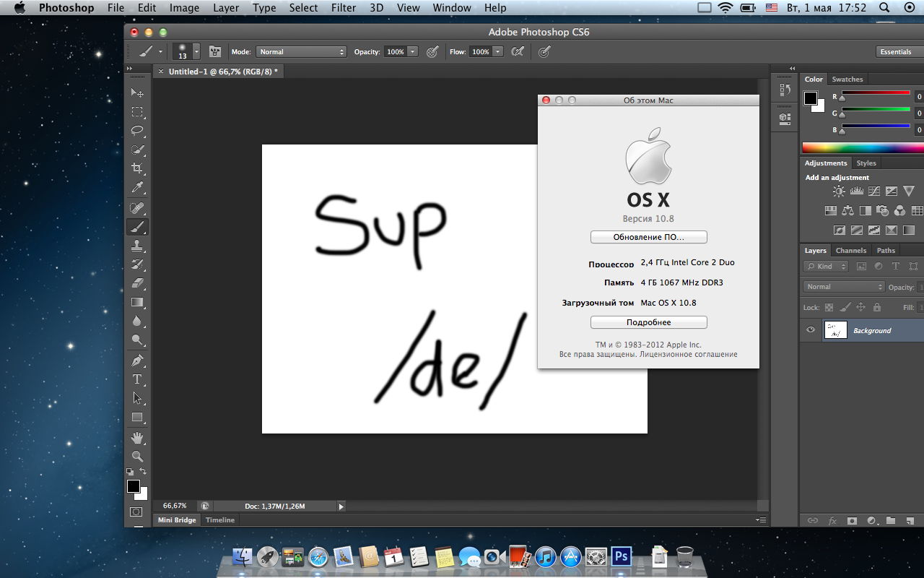
Task: Toggle the Brush panel button
Action: pyautogui.click(x=214, y=52)
